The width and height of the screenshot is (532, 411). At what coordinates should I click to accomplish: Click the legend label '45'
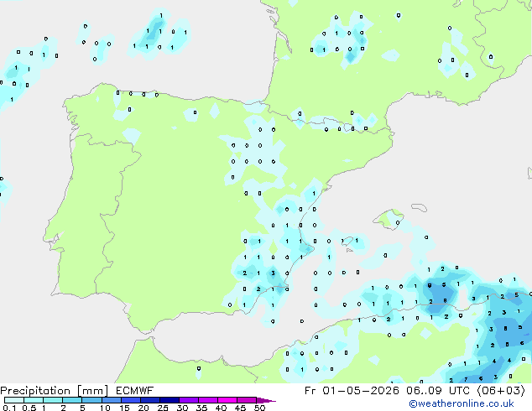[240, 408]
